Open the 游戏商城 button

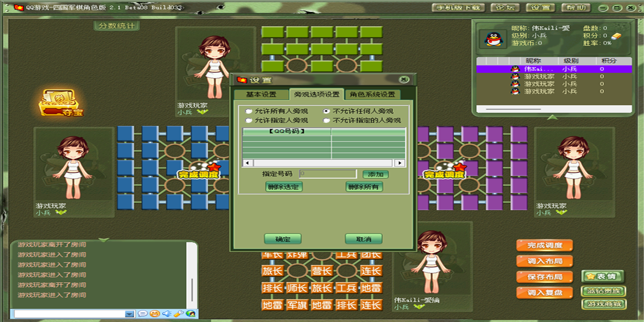(604, 304)
